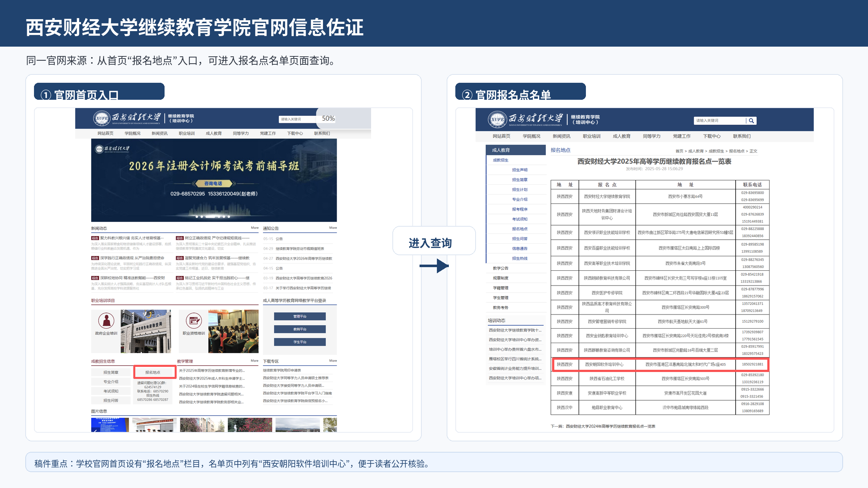The height and width of the screenshot is (488, 868).
Task: Click the 教师平台 login button
Action: [300, 329]
